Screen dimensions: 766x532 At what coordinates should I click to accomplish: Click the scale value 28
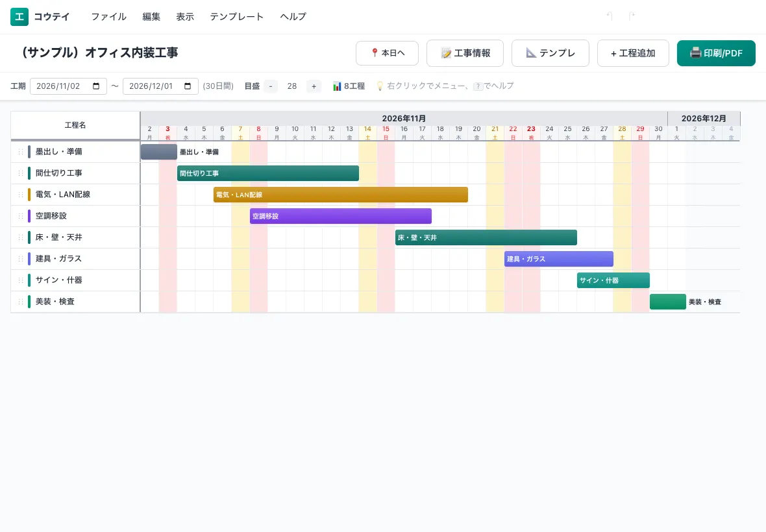[x=292, y=86]
